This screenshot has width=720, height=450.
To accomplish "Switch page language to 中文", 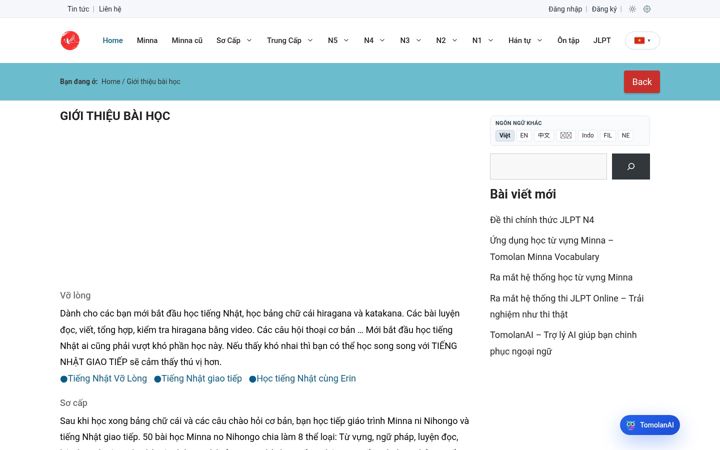I will [x=544, y=135].
